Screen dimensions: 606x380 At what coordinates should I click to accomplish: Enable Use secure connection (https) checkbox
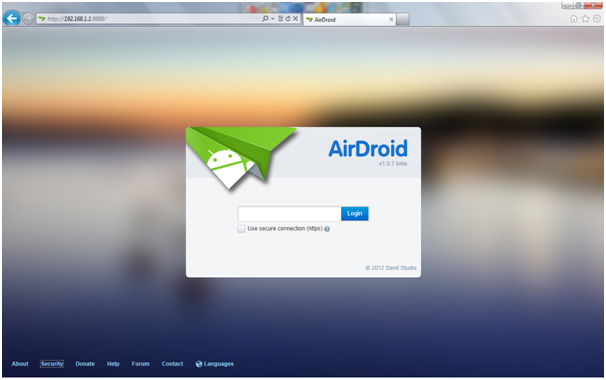coord(241,229)
